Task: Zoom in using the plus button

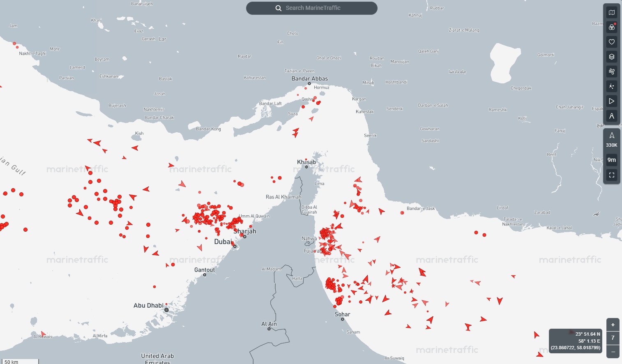Action: click(x=613, y=325)
